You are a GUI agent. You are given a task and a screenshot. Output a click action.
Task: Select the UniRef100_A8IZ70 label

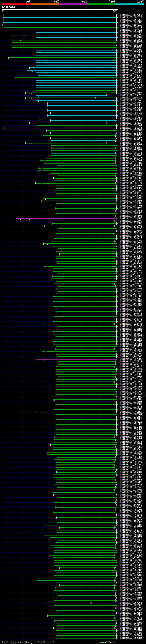131,183
